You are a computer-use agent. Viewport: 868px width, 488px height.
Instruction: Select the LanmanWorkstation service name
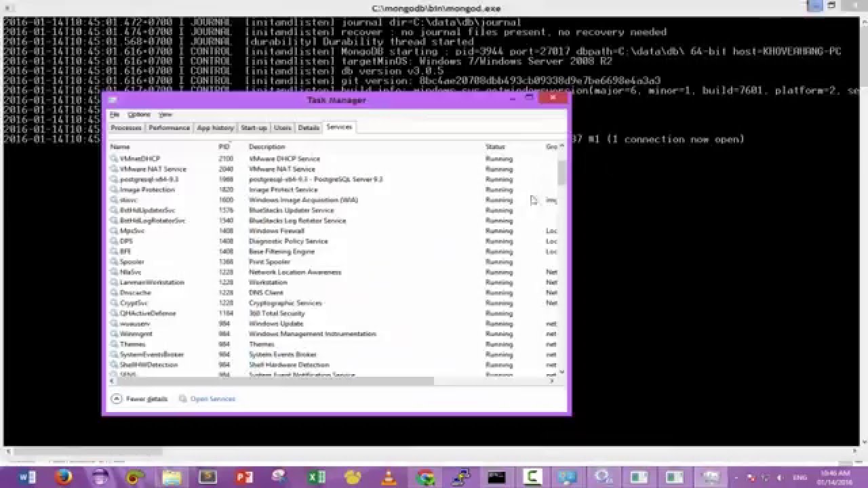click(x=152, y=283)
